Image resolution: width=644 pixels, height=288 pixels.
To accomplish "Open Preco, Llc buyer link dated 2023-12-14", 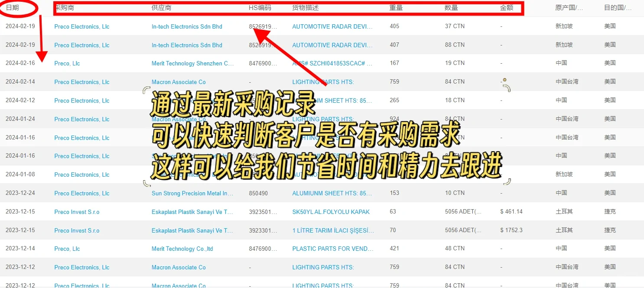I will click(x=67, y=249).
